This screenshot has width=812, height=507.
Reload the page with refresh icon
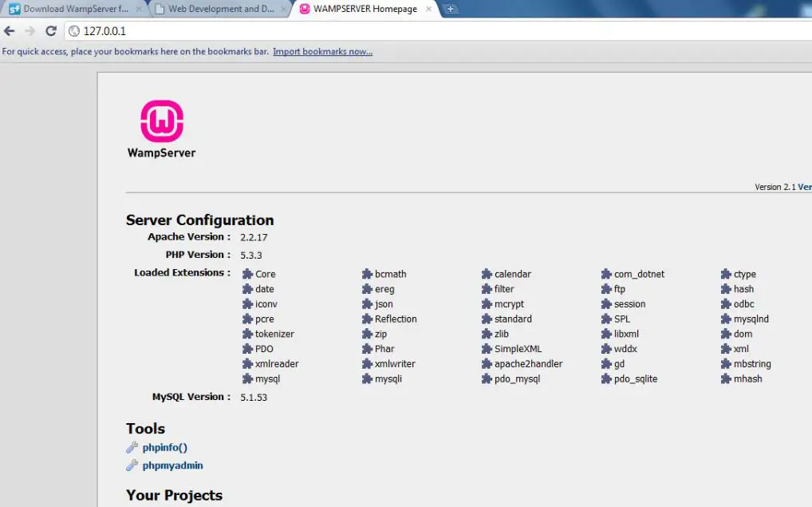click(x=51, y=31)
